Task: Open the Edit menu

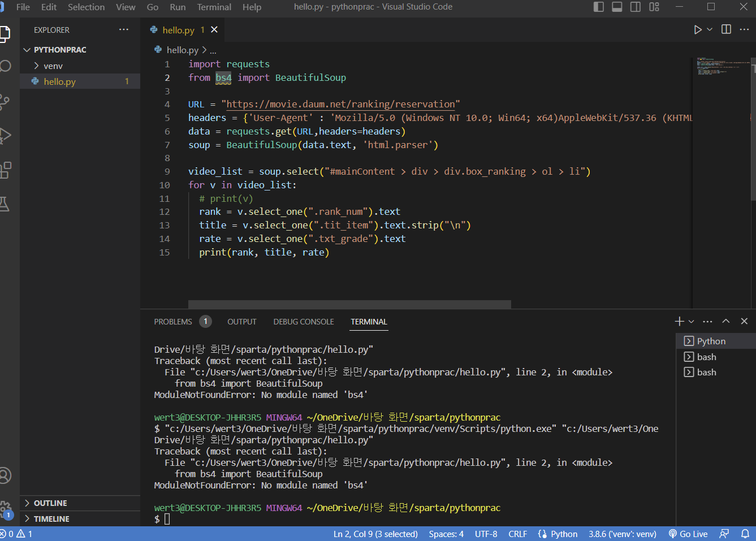Action: click(x=49, y=7)
